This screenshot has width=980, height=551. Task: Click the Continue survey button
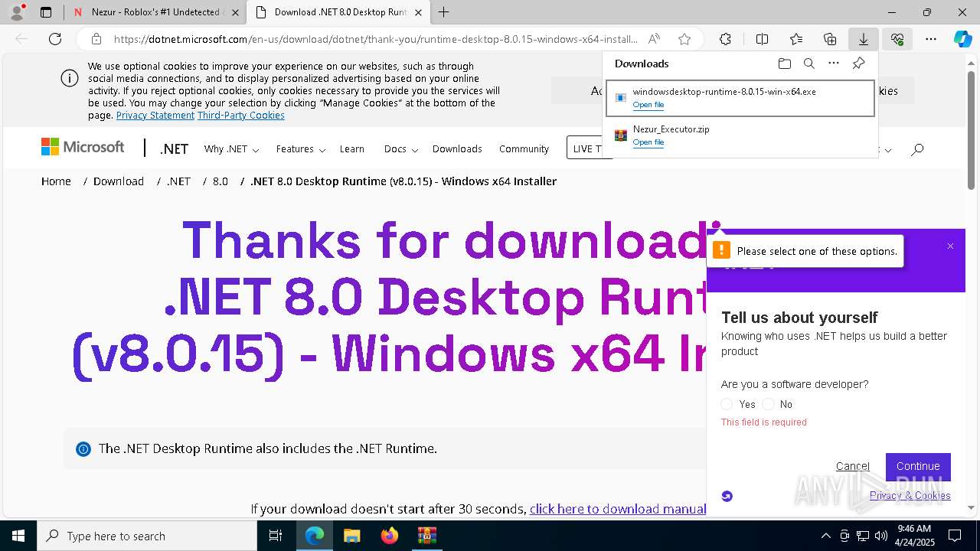(918, 466)
